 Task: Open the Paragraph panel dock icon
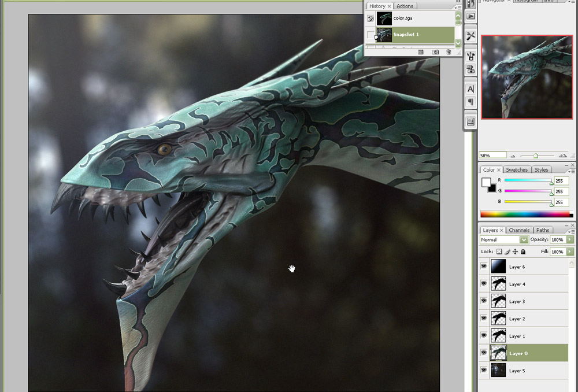coord(470,101)
